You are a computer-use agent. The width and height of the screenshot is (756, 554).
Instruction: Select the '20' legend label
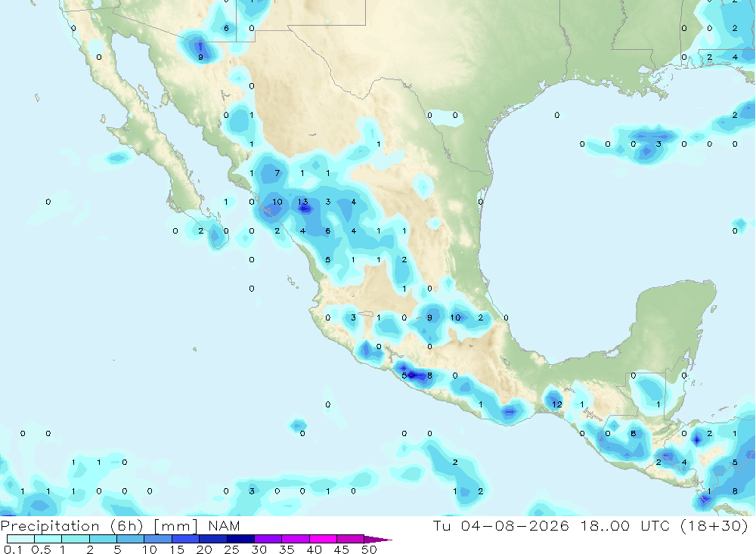(x=204, y=549)
